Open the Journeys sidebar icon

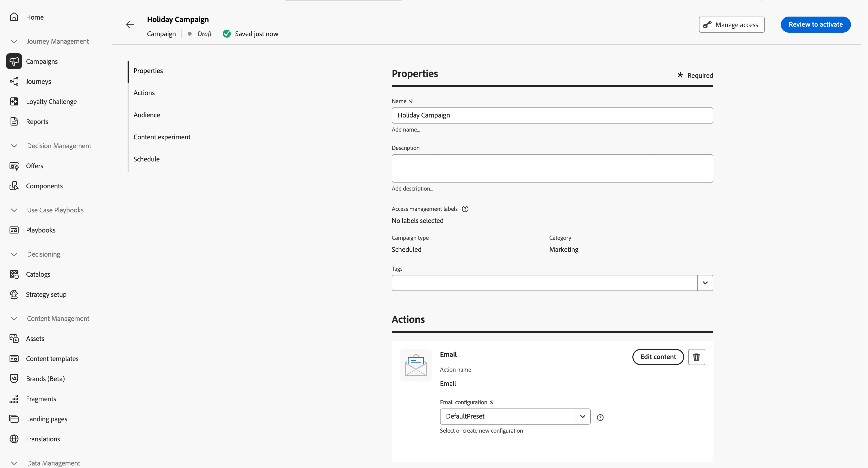pyautogui.click(x=14, y=82)
